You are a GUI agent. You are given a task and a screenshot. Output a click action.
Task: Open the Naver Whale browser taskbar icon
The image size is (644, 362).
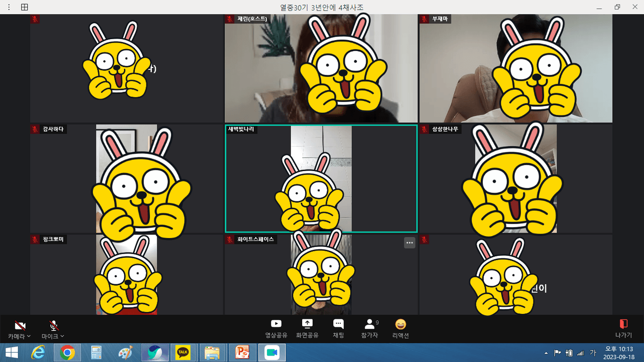(155, 353)
